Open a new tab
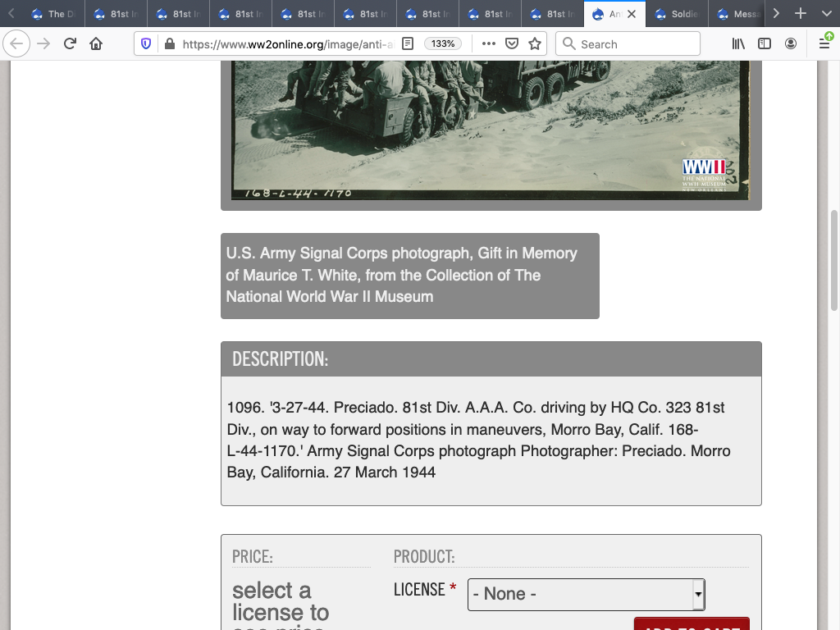The width and height of the screenshot is (840, 630). coord(801,14)
